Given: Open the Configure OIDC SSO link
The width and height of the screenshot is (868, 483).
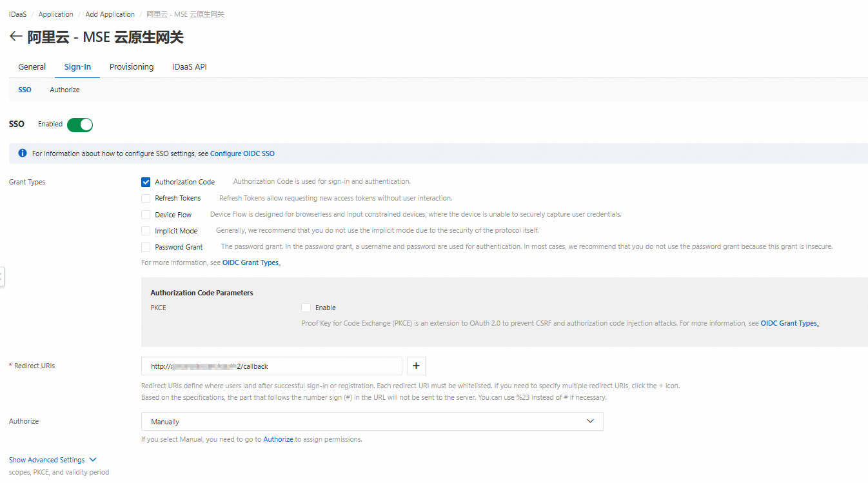Looking at the screenshot, I should (242, 153).
